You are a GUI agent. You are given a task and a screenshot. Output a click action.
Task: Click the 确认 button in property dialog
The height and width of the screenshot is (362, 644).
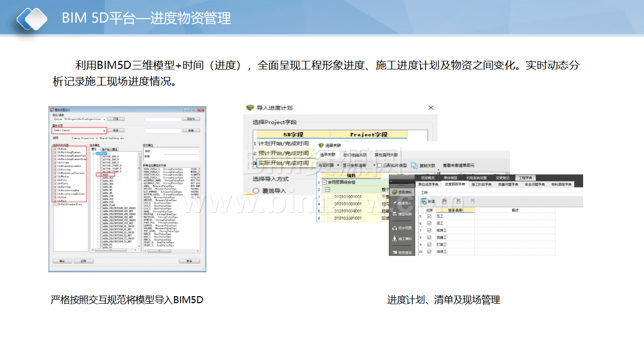click(x=62, y=261)
